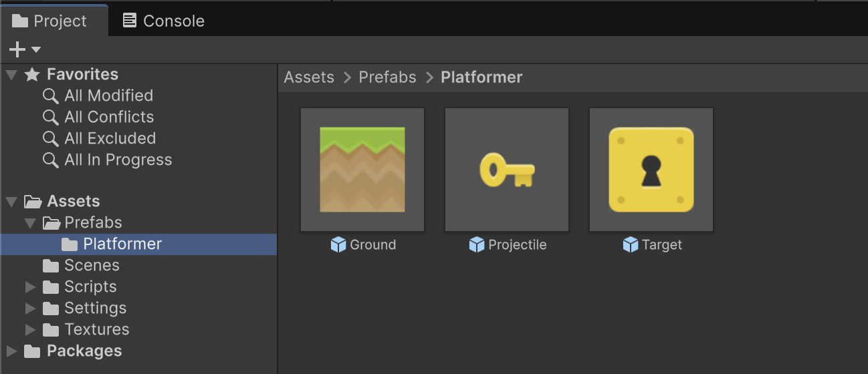Select the Ground prefab thumbnail
This screenshot has width=868, height=374.
point(362,170)
